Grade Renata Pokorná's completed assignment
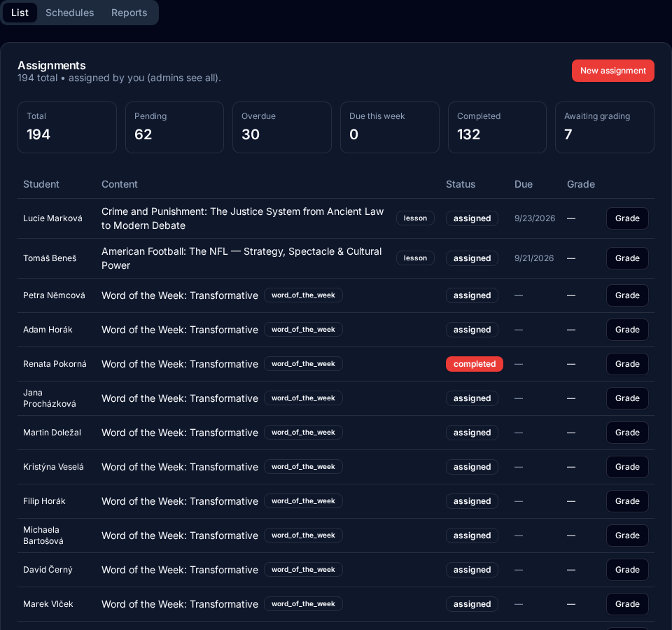This screenshot has height=630, width=672. (x=627, y=364)
